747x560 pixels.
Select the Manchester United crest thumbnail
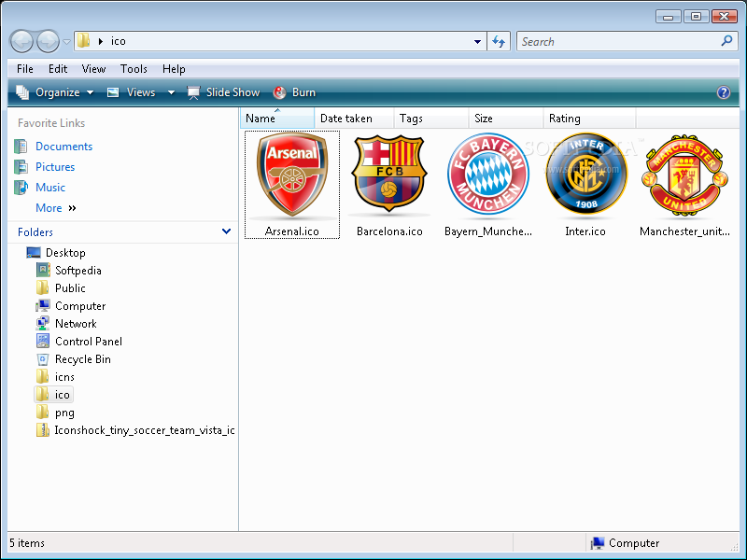click(x=684, y=175)
